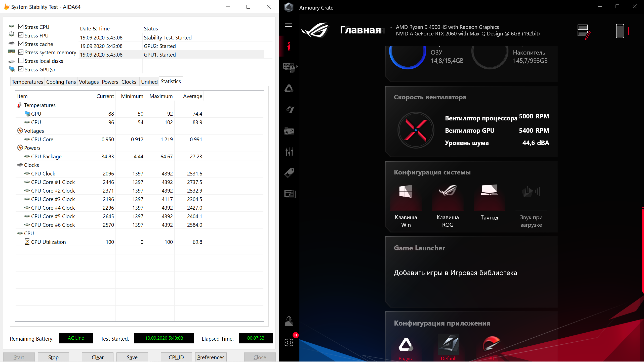Image resolution: width=644 pixels, height=362 pixels.
Task: Click the ROG logo in Armoury Crate header
Action: click(x=315, y=30)
